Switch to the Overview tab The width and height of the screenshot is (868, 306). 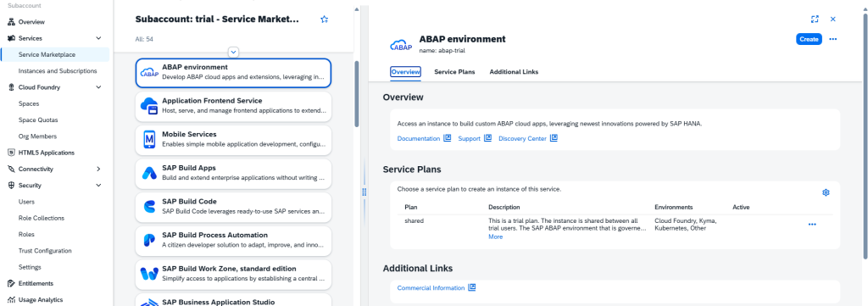[x=406, y=72]
